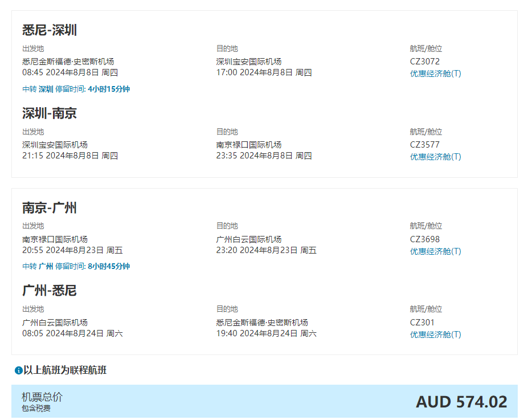Click arrival time 23:35 2024年8月8日 周四
This screenshot has width=532, height=420.
tap(264, 156)
